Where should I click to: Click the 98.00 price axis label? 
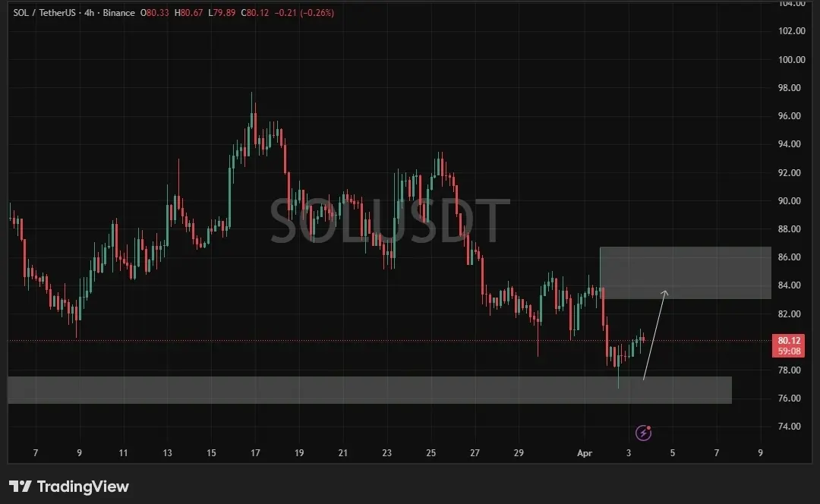point(790,88)
